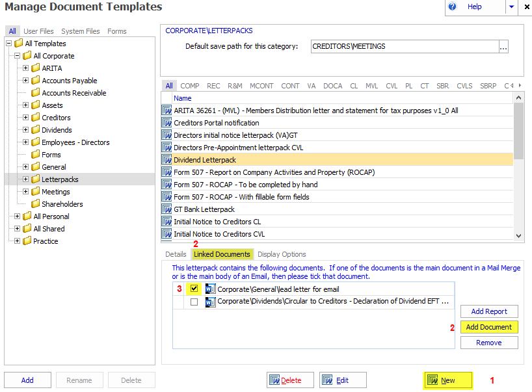Viewport: 532px width, 392px height.
Task: Switch to the Linked Documents tab
Action: (x=222, y=254)
